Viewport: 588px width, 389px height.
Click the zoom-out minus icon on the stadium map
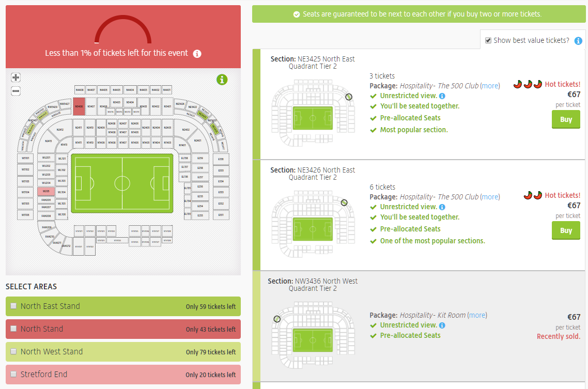16,91
